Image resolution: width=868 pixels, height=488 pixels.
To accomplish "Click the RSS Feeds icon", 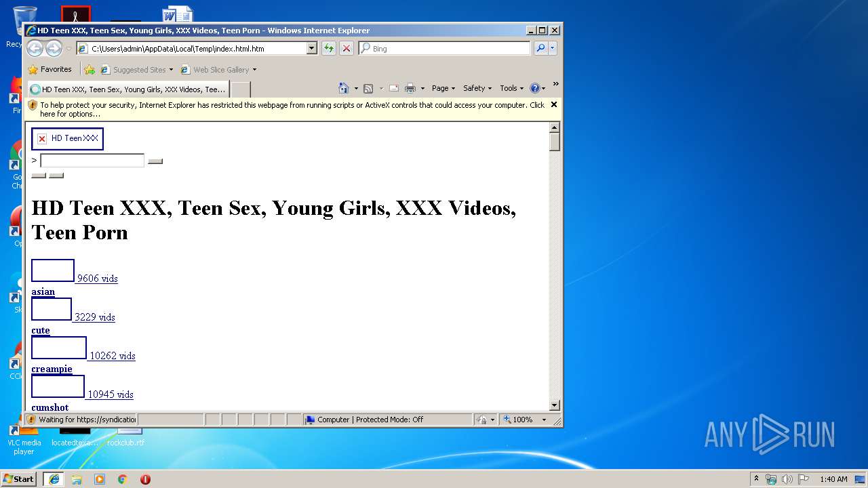I will tap(368, 88).
